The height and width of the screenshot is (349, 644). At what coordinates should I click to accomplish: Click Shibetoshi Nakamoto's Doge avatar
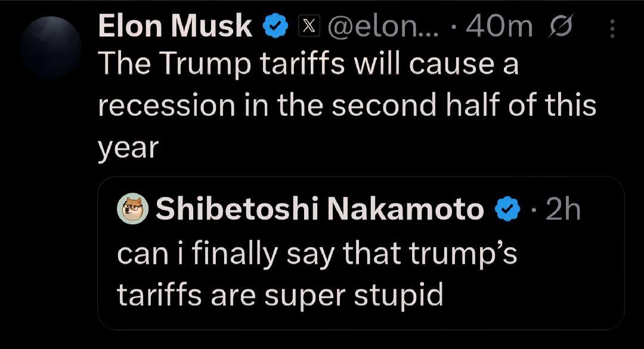tap(133, 209)
